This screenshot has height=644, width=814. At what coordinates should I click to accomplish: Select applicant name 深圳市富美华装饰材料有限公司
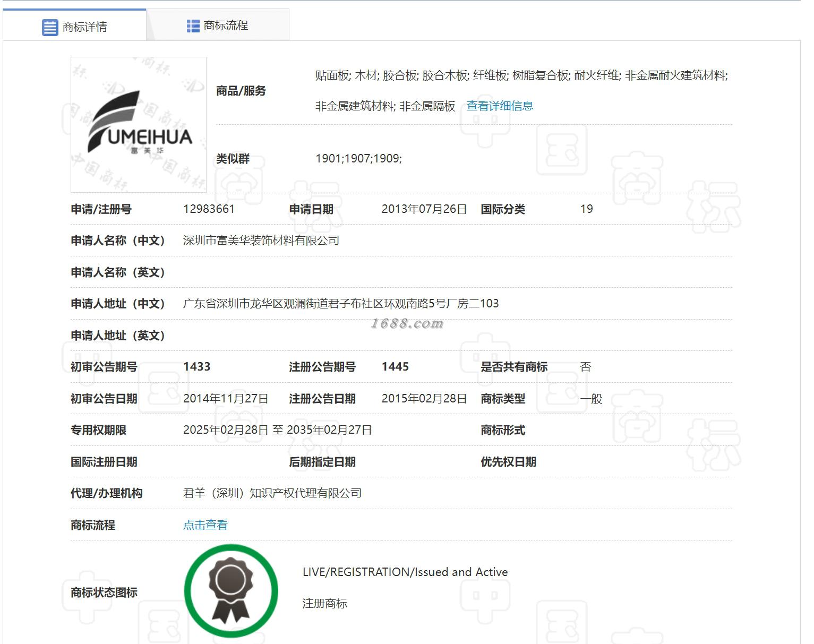[x=261, y=241]
